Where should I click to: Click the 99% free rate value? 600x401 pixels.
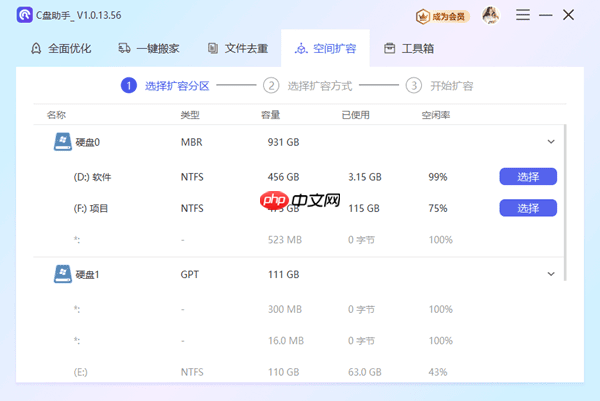438,177
